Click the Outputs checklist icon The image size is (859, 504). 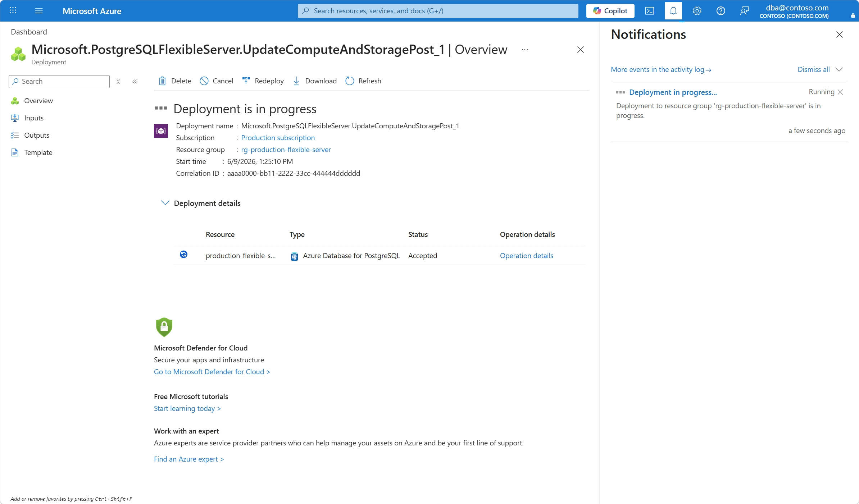point(15,135)
